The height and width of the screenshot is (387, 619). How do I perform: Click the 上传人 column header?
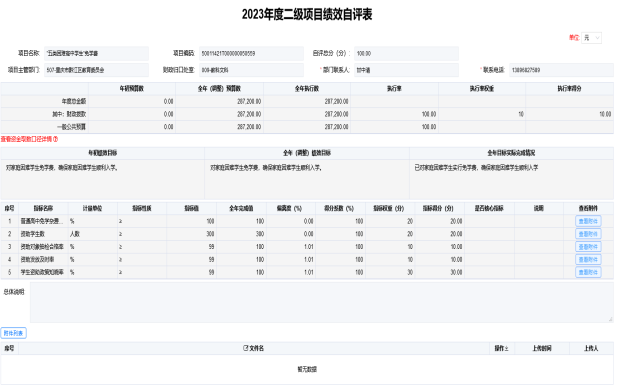pyautogui.click(x=591, y=348)
